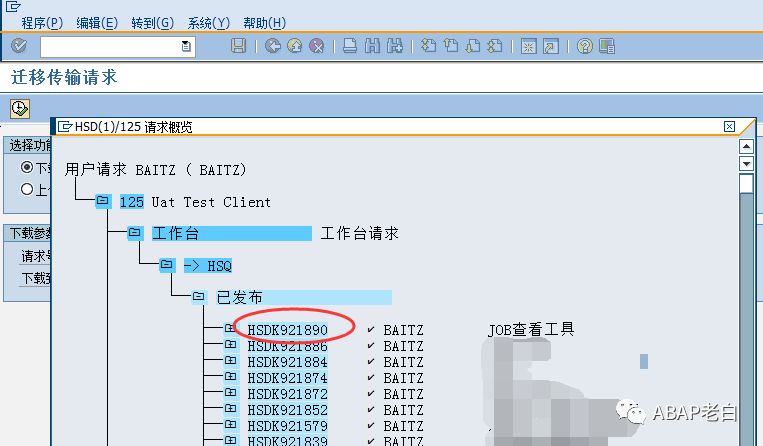763x446 pixels.
Task: Select request HSDK921874
Action: (288, 378)
